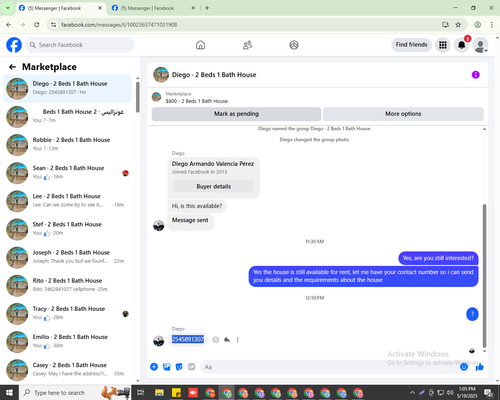Close the first Messenger tab
This screenshot has height=400, width=500.
(100, 8)
